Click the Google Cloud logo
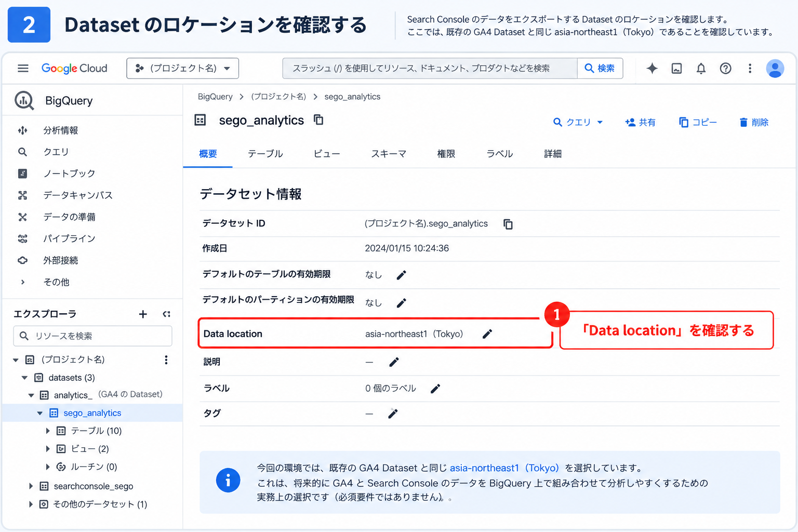This screenshot has width=798, height=532. coord(74,68)
